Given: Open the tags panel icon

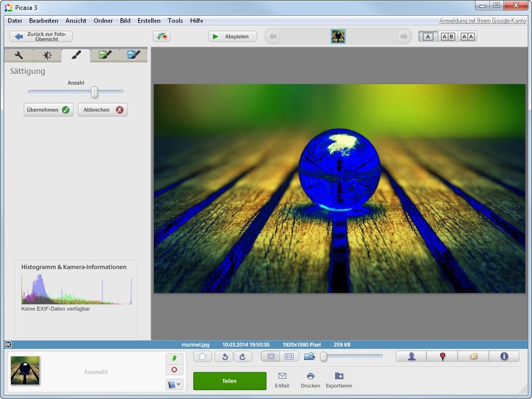Looking at the screenshot, I should 473,356.
